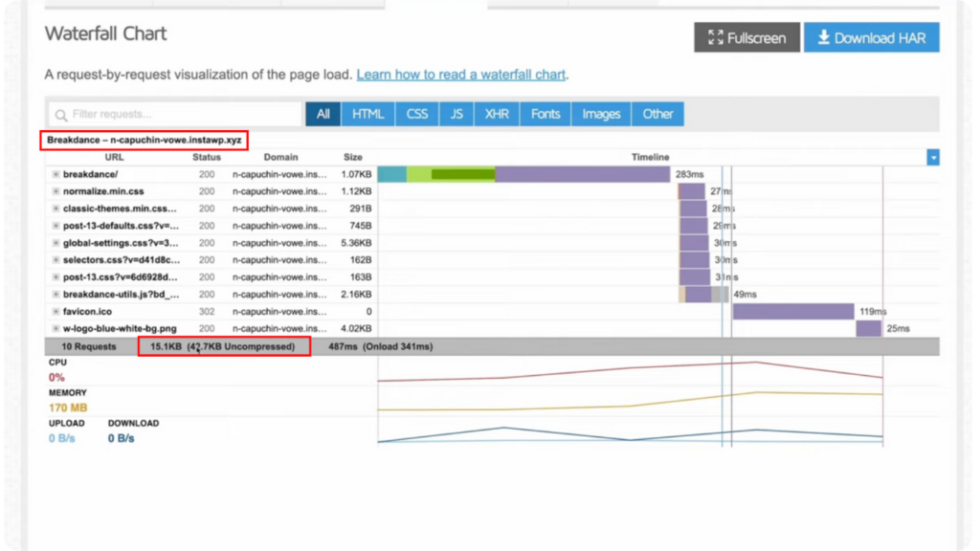Screen dimensions: 980x551
Task: Open the waterfall chart in Fullscreen
Action: pyautogui.click(x=746, y=37)
